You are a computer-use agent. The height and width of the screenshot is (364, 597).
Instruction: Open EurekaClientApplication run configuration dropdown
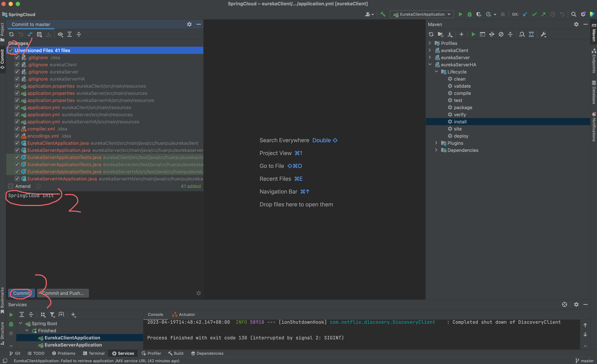(x=422, y=14)
